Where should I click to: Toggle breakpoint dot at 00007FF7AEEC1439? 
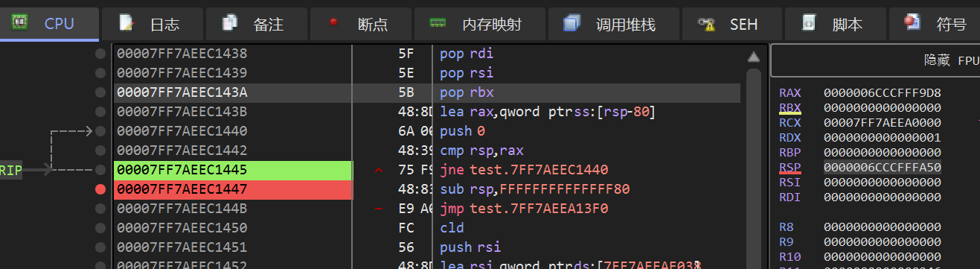pos(100,73)
